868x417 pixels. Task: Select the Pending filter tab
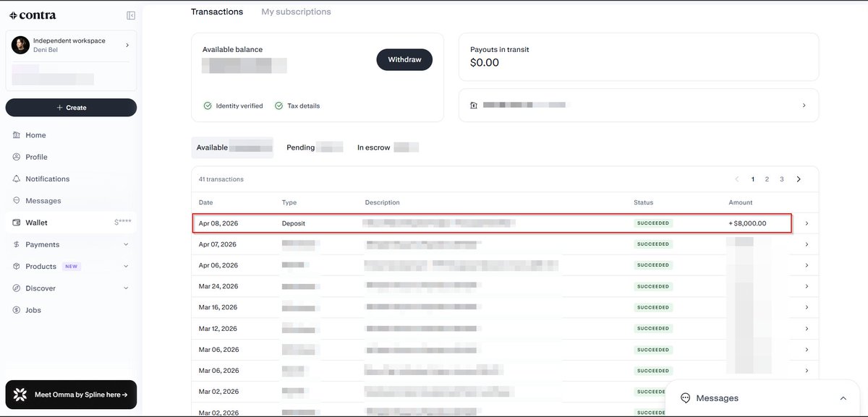click(x=315, y=147)
